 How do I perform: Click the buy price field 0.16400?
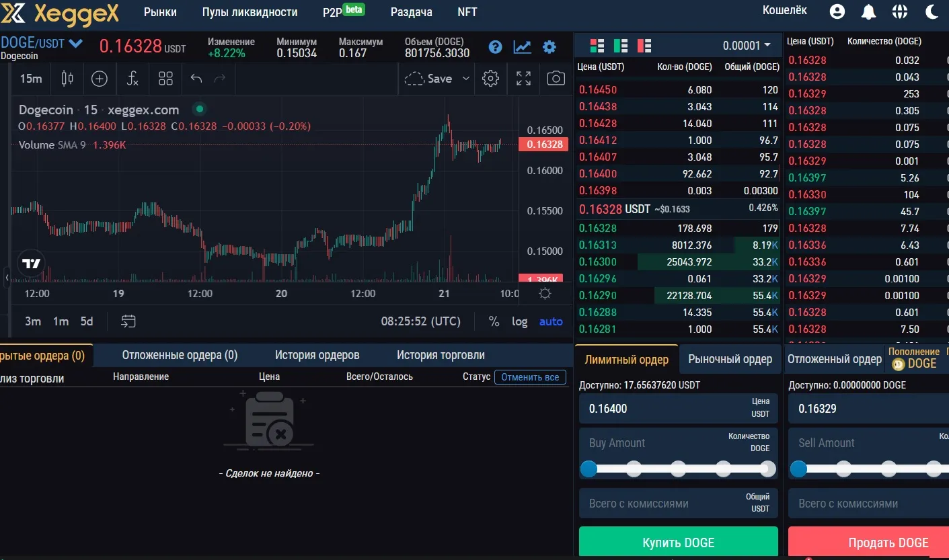679,408
